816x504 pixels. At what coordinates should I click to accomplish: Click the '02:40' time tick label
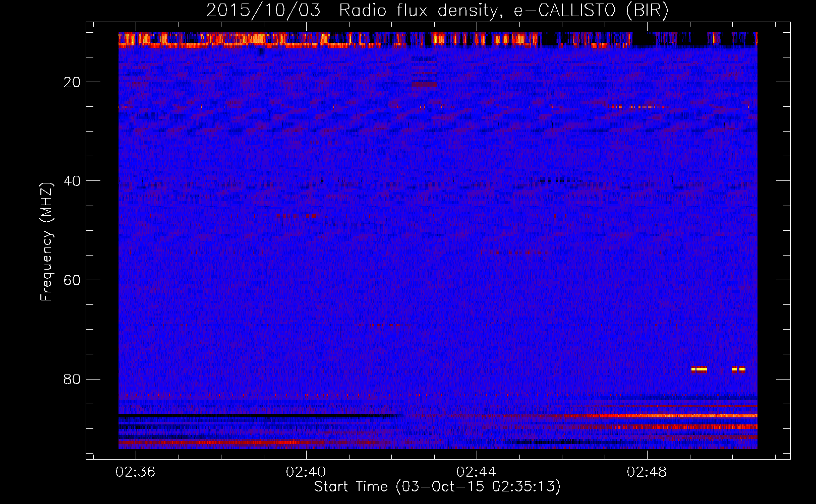[306, 472]
